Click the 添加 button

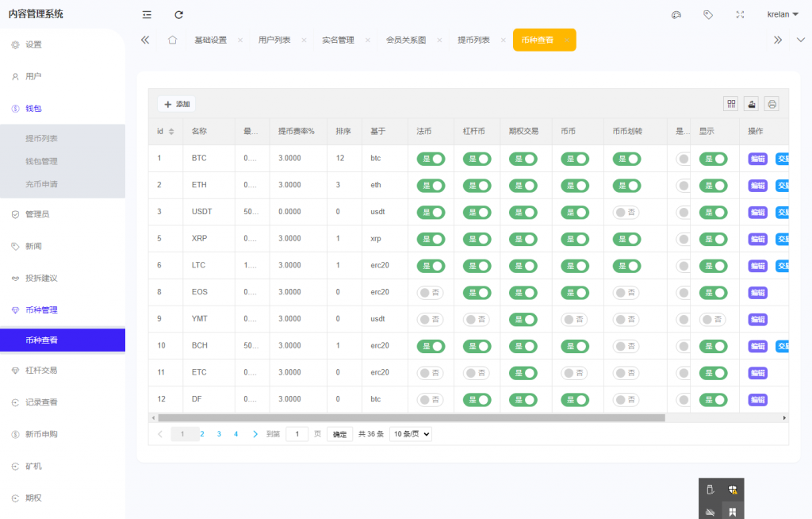point(176,104)
